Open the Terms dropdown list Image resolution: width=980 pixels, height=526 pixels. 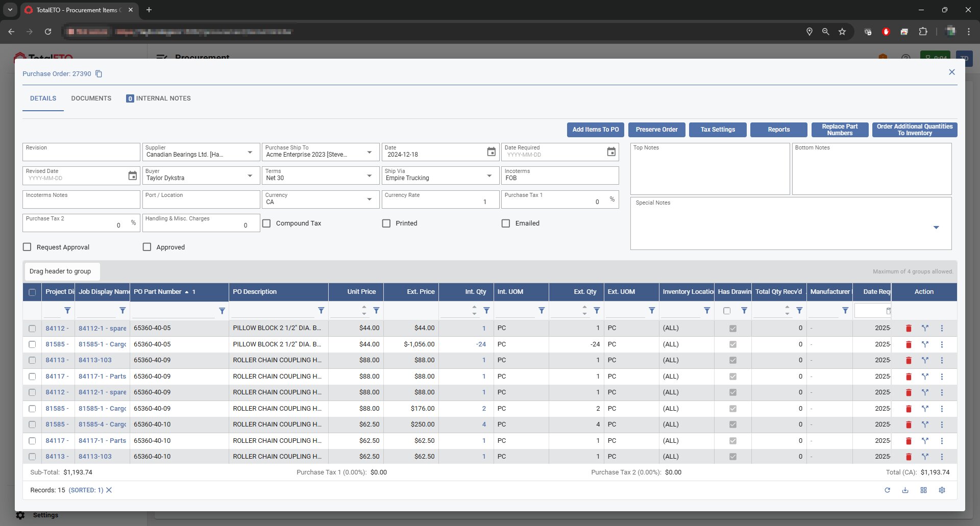(x=369, y=176)
